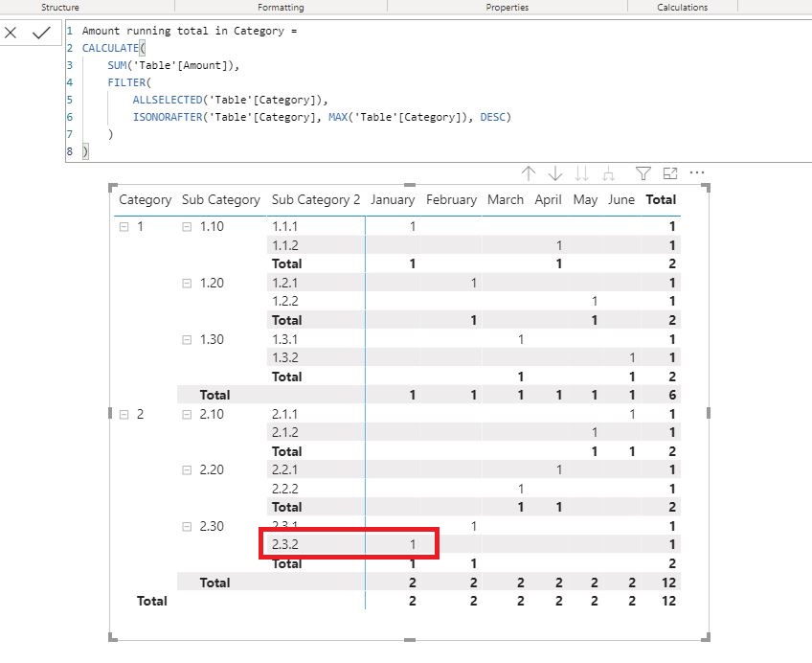Viewport: 812px width, 663px height.
Task: Turn on drill down with the single down arrow icon
Action: [555, 173]
